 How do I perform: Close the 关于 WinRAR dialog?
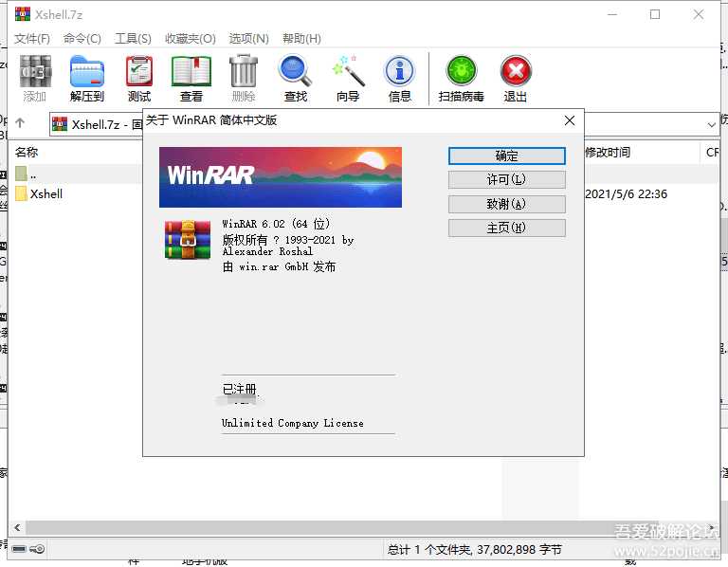point(570,121)
